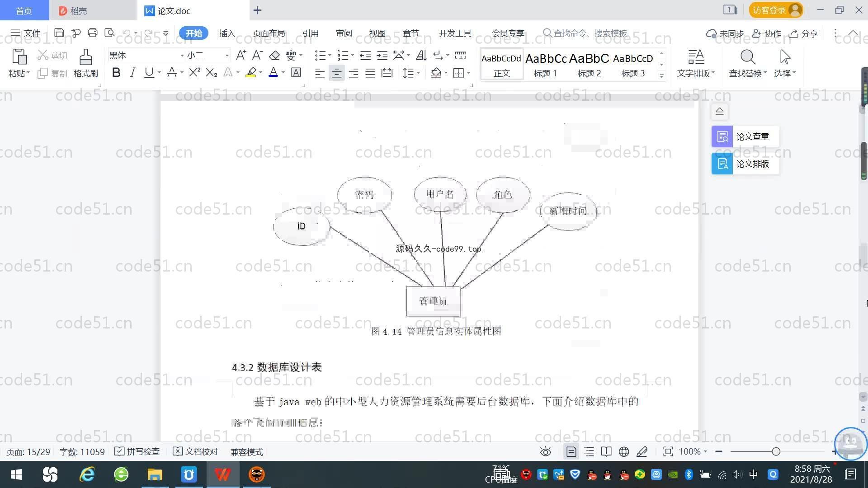Click 分享 to share document
This screenshot has height=488, width=868.
803,33
